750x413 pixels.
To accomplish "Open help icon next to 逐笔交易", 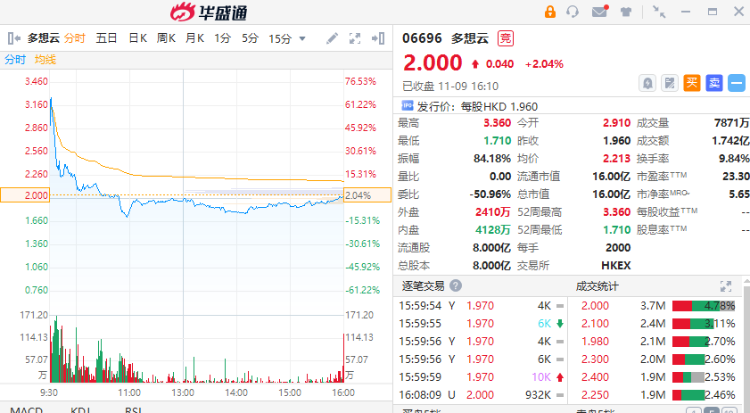I will point(456,286).
